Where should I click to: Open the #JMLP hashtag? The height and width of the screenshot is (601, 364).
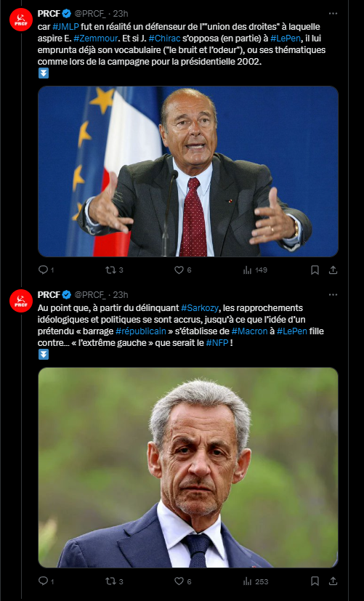[x=65, y=27]
